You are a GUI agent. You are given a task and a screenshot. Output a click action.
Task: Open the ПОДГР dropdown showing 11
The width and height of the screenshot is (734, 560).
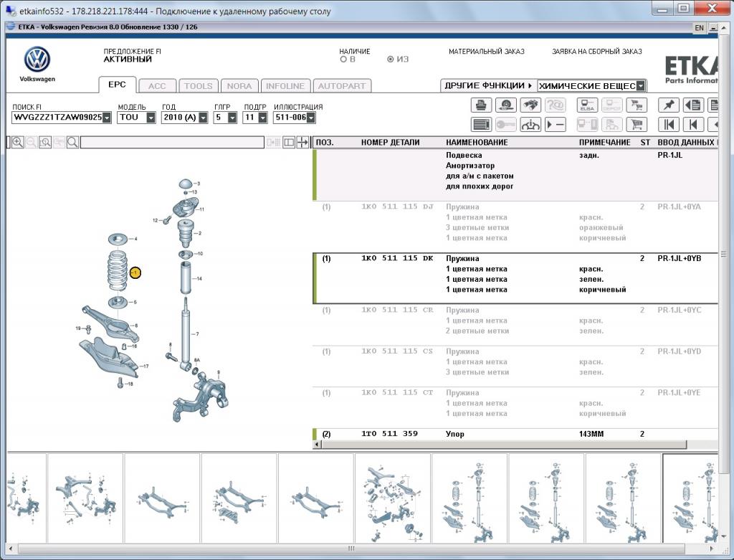tap(262, 118)
